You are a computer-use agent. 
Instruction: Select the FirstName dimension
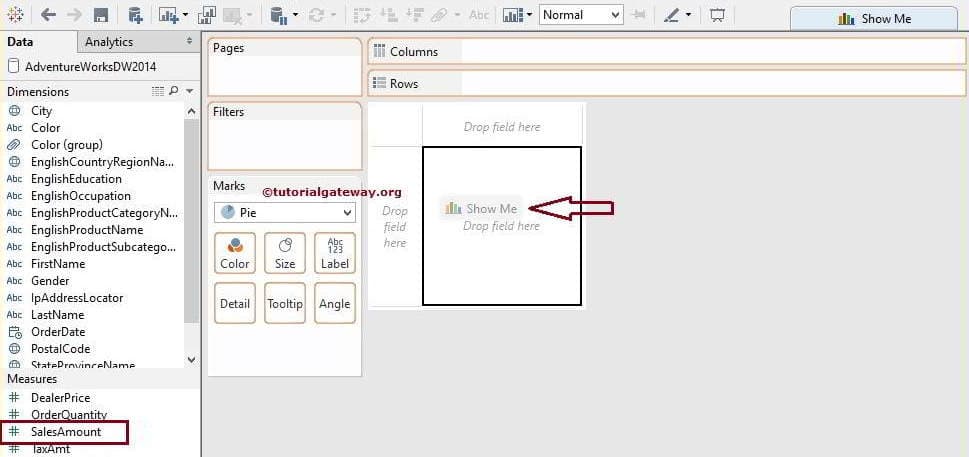coord(58,264)
